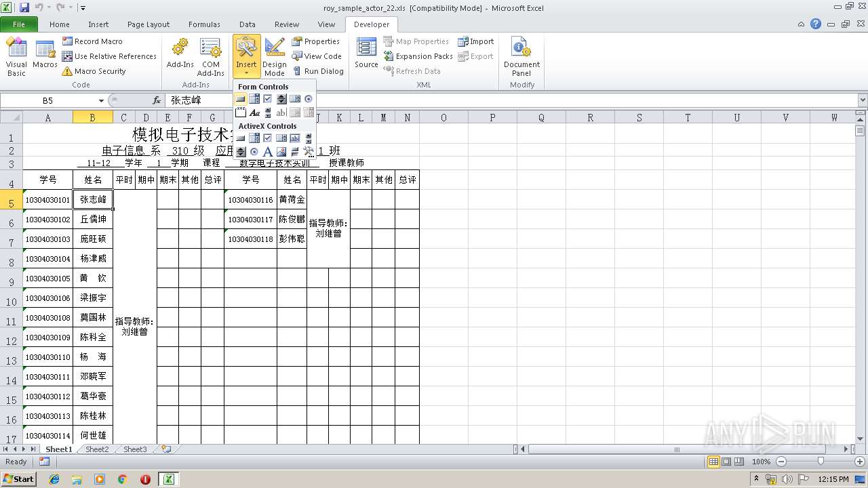The width and height of the screenshot is (868, 488).
Task: Insert an ActiveX Option Button
Action: click(254, 152)
